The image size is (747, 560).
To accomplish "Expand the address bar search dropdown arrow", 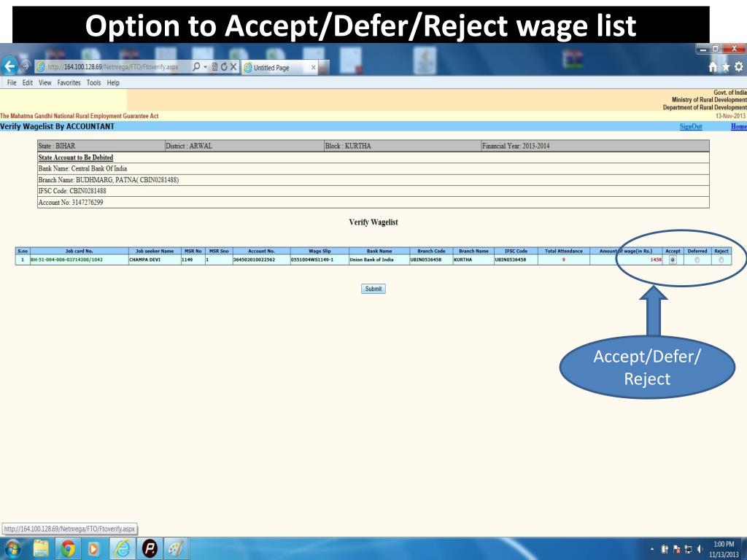I will coord(205,67).
